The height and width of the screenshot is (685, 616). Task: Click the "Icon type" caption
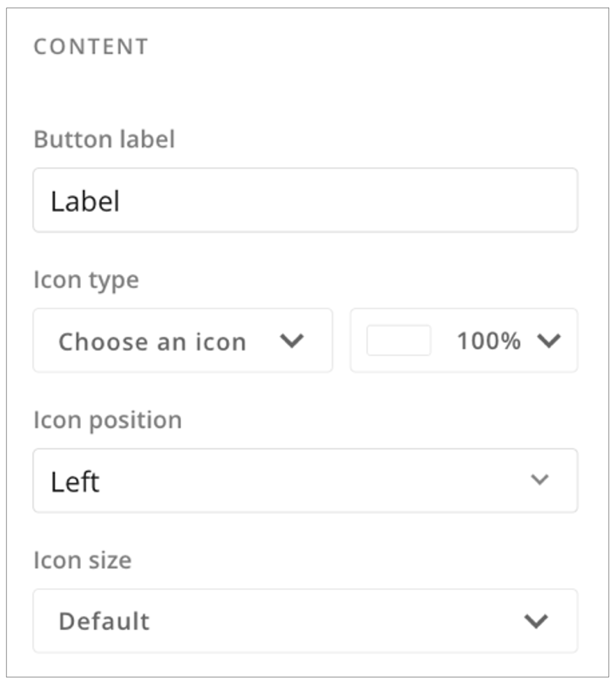click(86, 280)
